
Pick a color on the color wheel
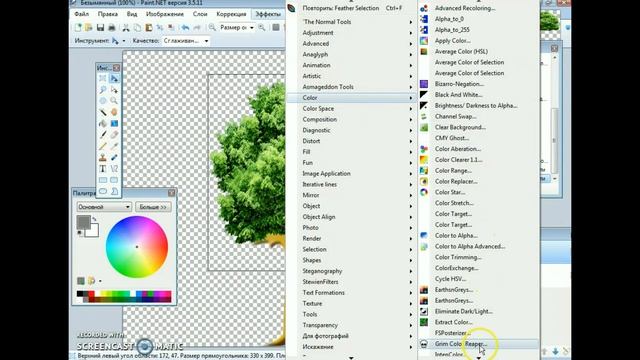click(137, 247)
